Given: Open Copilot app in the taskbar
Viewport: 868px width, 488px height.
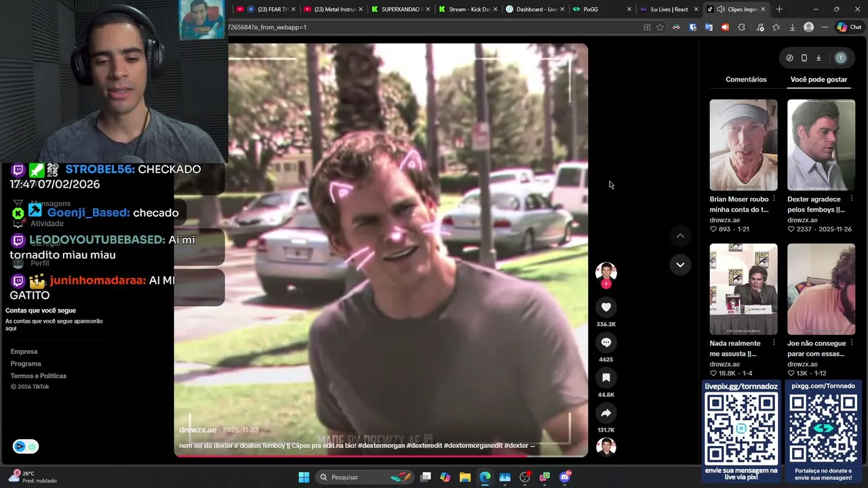Looking at the screenshot, I should [x=445, y=477].
